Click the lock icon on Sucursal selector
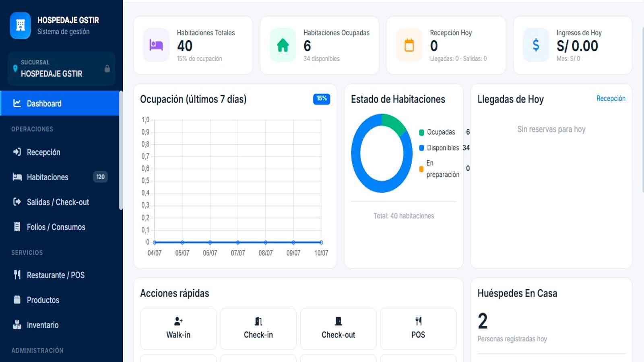The image size is (644, 362). tap(107, 68)
